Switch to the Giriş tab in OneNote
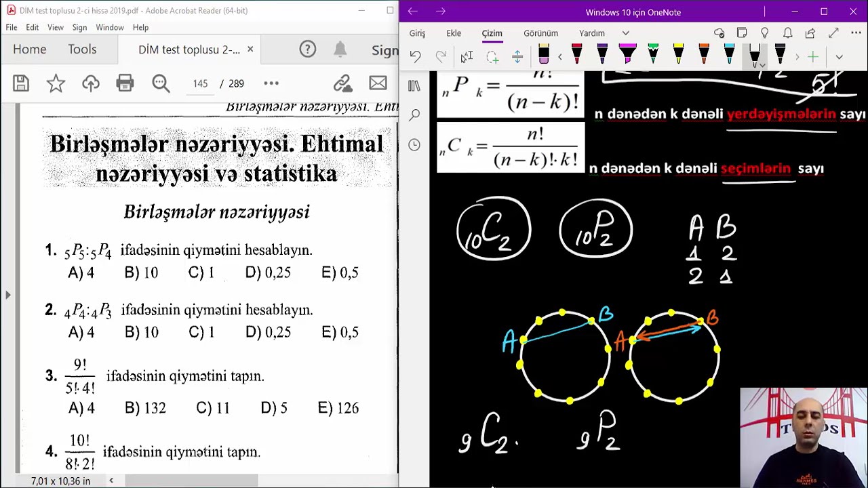 click(x=417, y=33)
